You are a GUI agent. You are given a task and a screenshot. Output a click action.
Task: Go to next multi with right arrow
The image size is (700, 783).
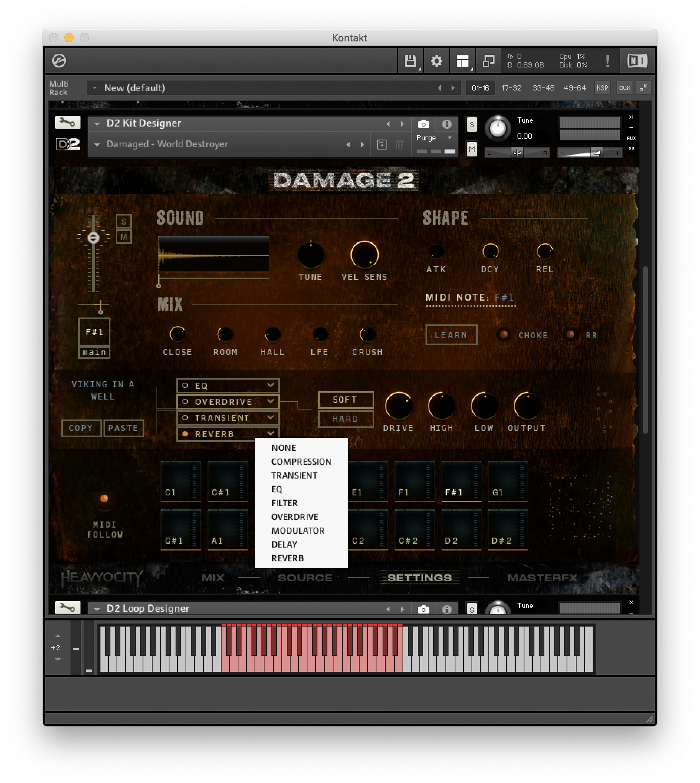453,88
